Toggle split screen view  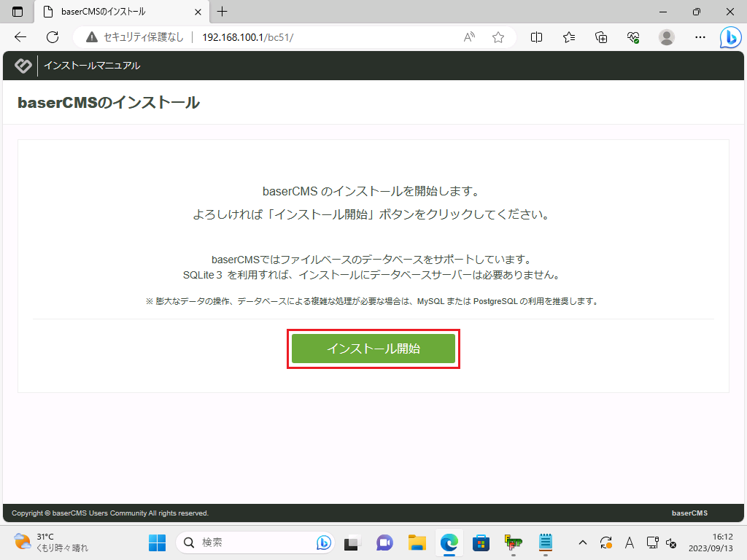click(537, 37)
